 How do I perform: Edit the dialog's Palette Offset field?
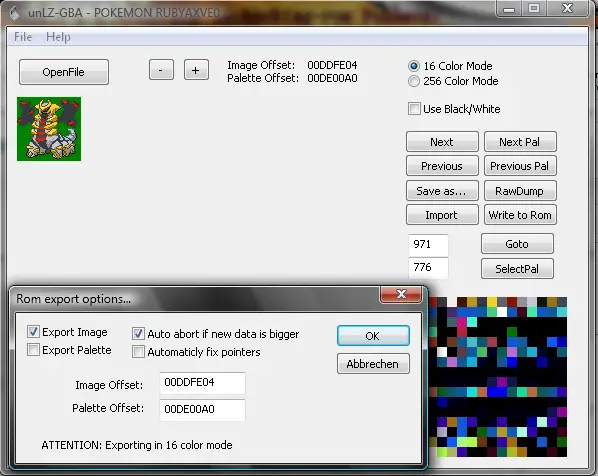pos(203,410)
